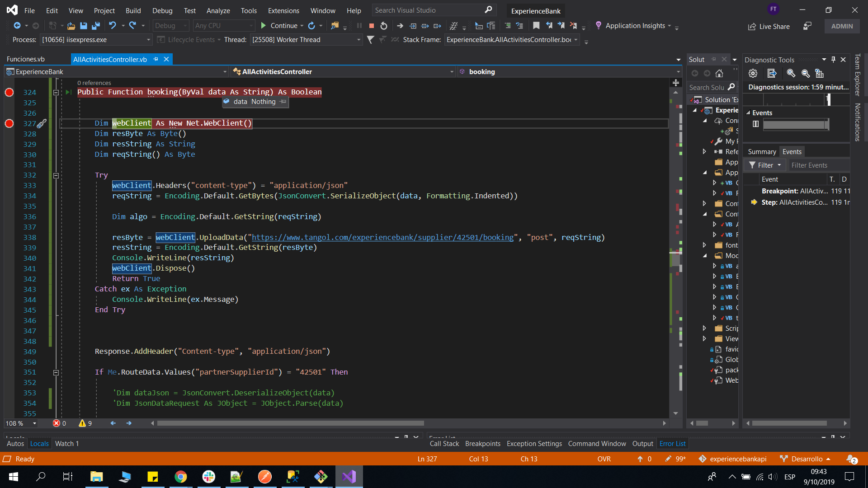Go to previous bookmark icon

click(x=549, y=26)
